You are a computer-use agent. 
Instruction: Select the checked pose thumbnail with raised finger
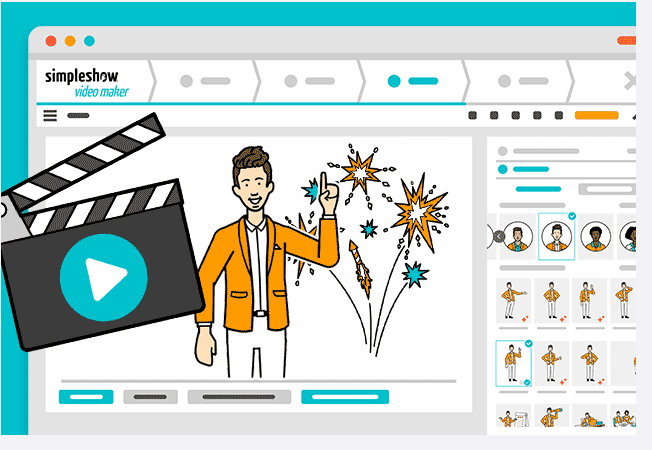click(x=514, y=362)
